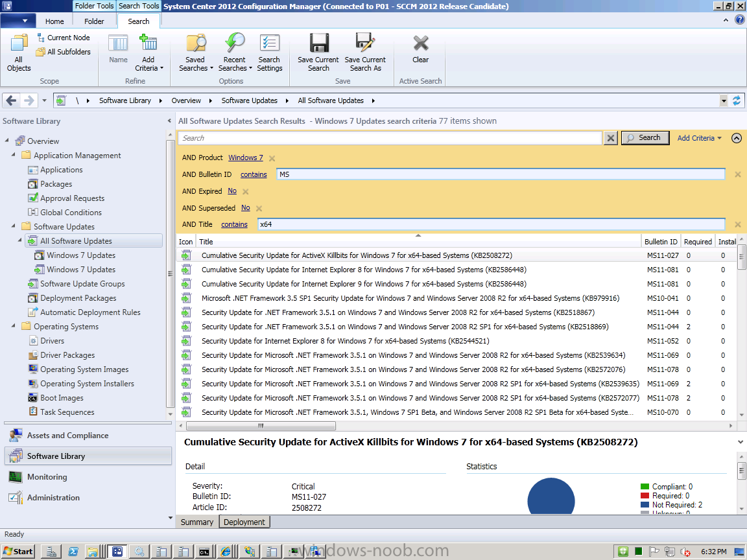747x560 pixels.
Task: Click the Windows 7 product link
Action: pyautogui.click(x=245, y=157)
